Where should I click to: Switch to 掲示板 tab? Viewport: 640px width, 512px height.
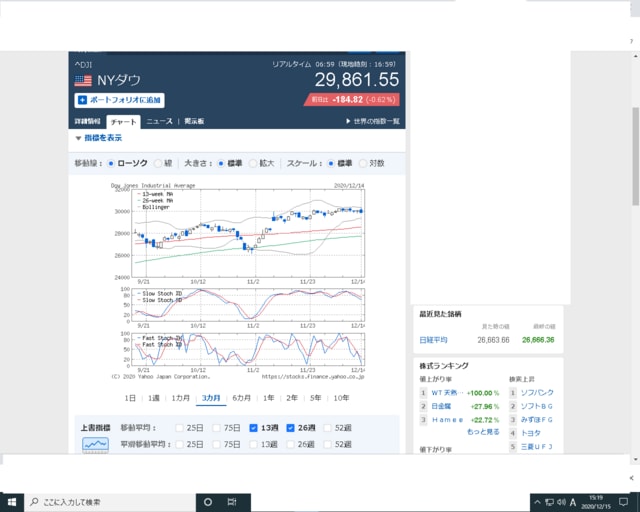[x=194, y=121]
